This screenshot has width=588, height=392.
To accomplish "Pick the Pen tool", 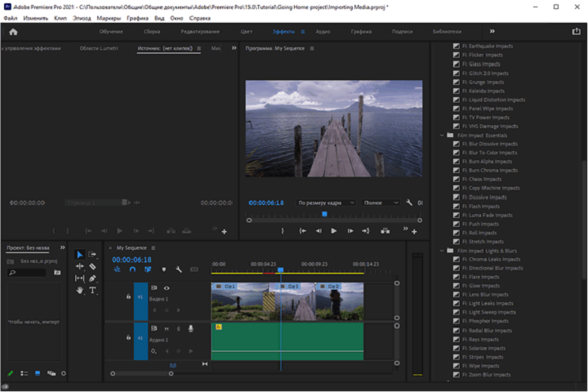I will 92,278.
